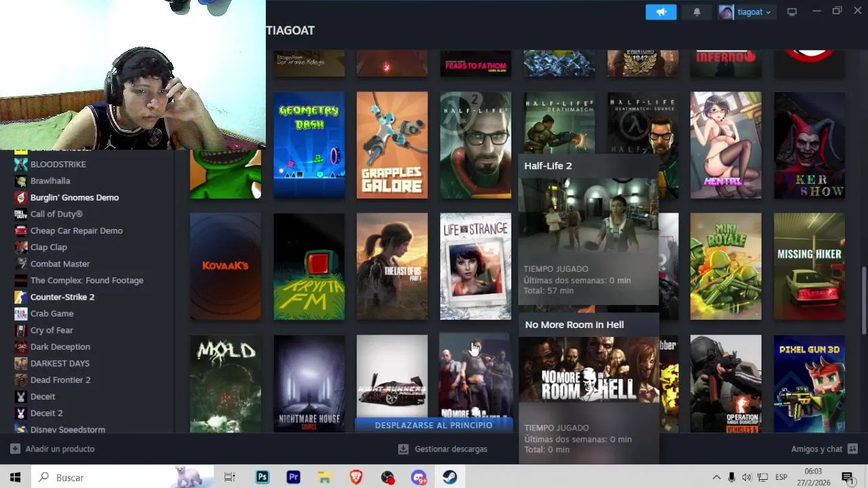868x488 pixels.
Task: Click the Buscar taskbar search field
Action: (x=122, y=477)
